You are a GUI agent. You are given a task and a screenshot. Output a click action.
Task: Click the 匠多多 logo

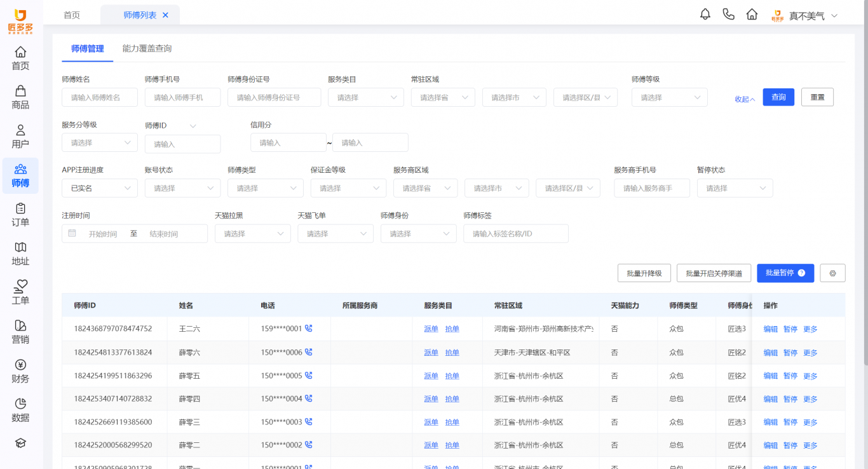[x=20, y=21]
